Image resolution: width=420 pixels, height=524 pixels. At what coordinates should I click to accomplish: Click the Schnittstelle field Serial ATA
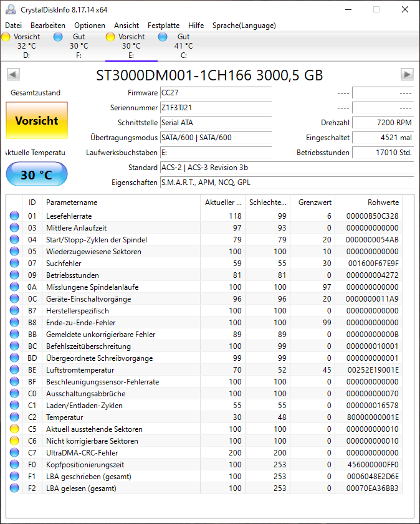[x=216, y=123]
